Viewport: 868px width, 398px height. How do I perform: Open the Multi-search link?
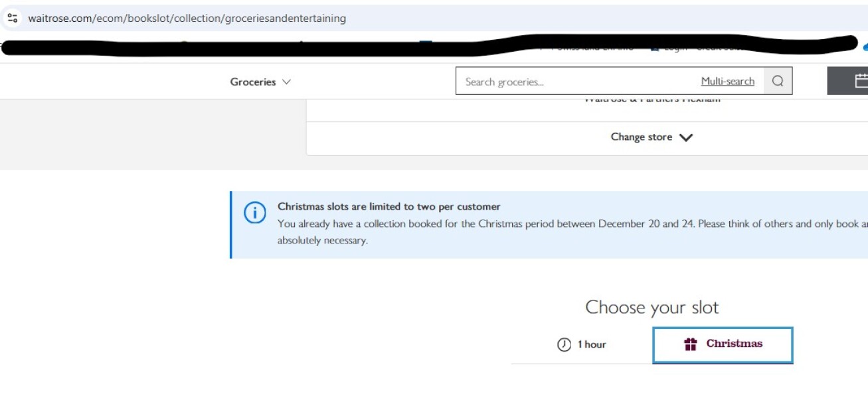pyautogui.click(x=727, y=82)
